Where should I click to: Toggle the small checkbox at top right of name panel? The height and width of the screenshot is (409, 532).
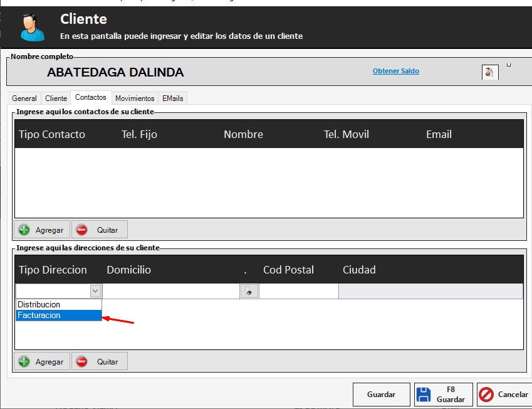pos(509,65)
